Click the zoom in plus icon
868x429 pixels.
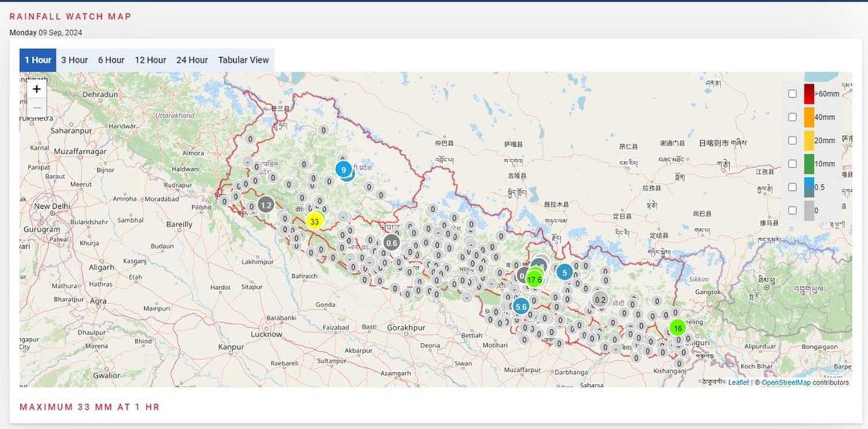(36, 88)
